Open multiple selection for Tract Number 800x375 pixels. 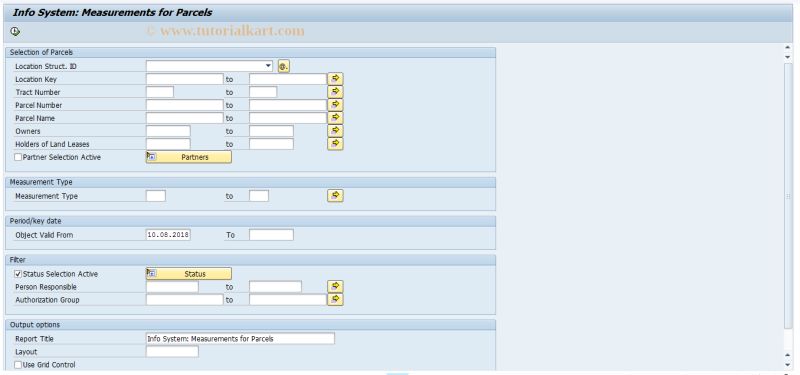[x=335, y=92]
